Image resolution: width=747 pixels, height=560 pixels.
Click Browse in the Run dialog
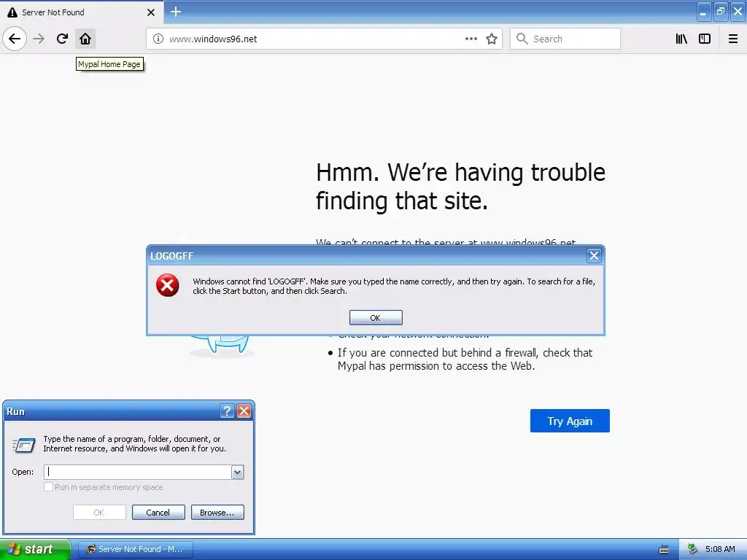click(217, 513)
